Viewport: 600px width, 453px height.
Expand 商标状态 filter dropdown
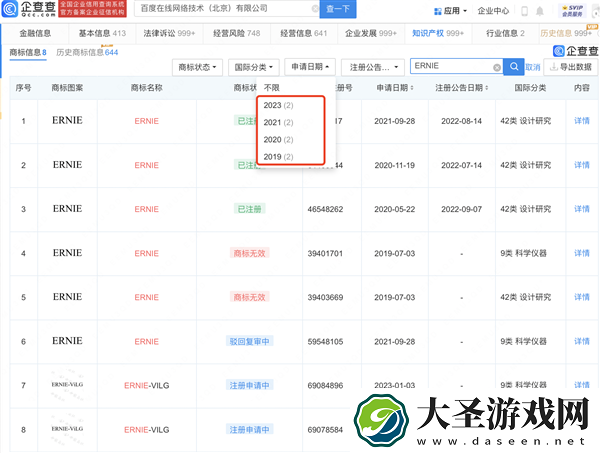click(x=197, y=67)
